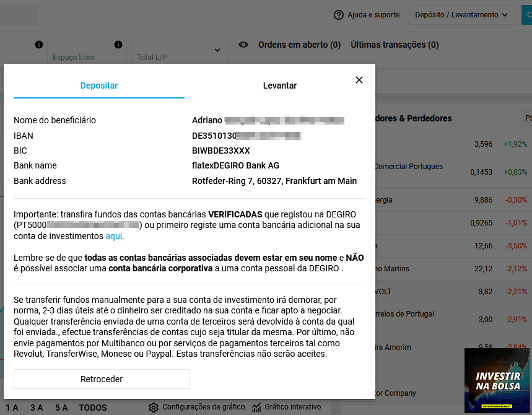
Task: Select the Depositar tab
Action: (99, 85)
